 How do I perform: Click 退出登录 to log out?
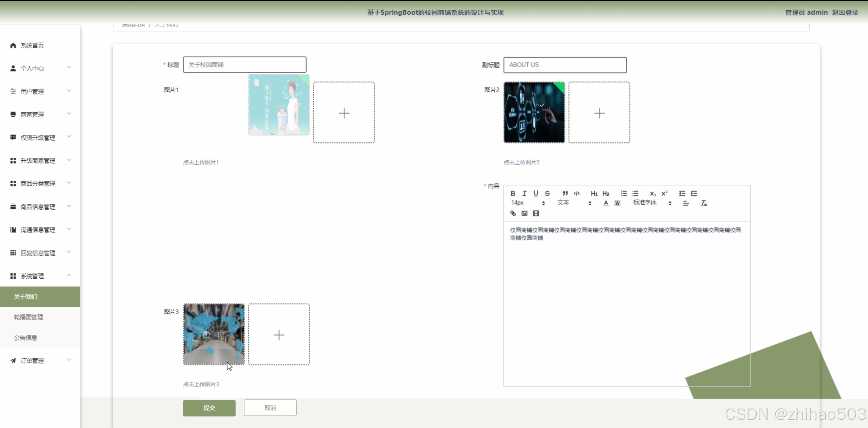845,12
